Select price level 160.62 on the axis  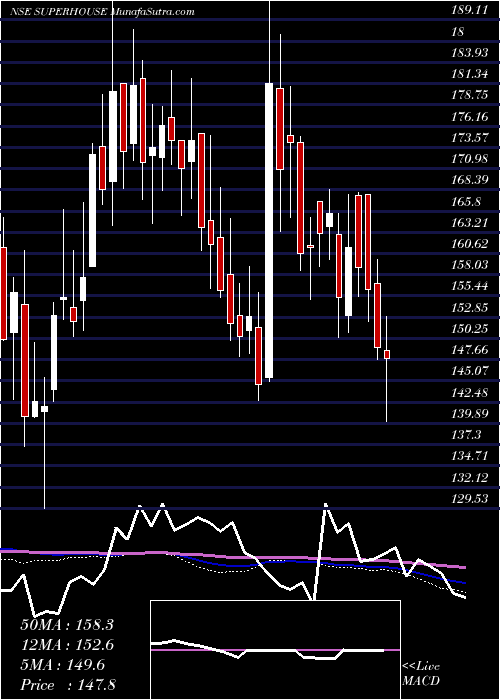point(469,244)
